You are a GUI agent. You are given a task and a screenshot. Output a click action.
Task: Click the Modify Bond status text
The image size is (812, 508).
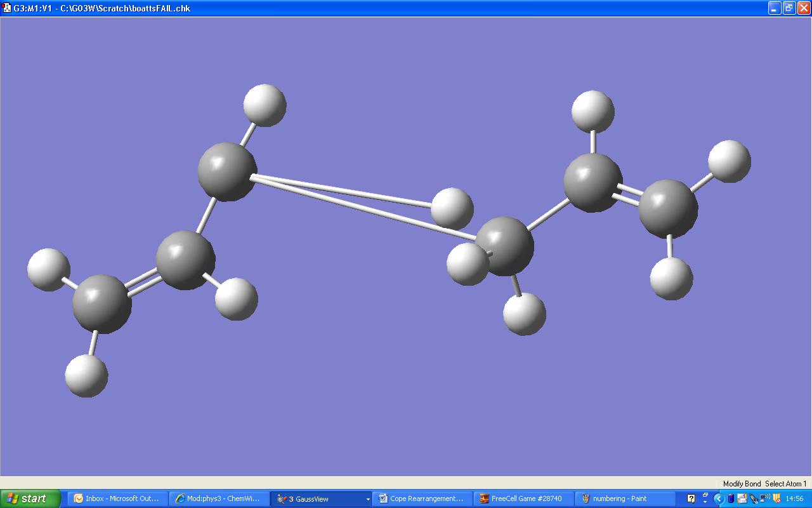(742, 484)
